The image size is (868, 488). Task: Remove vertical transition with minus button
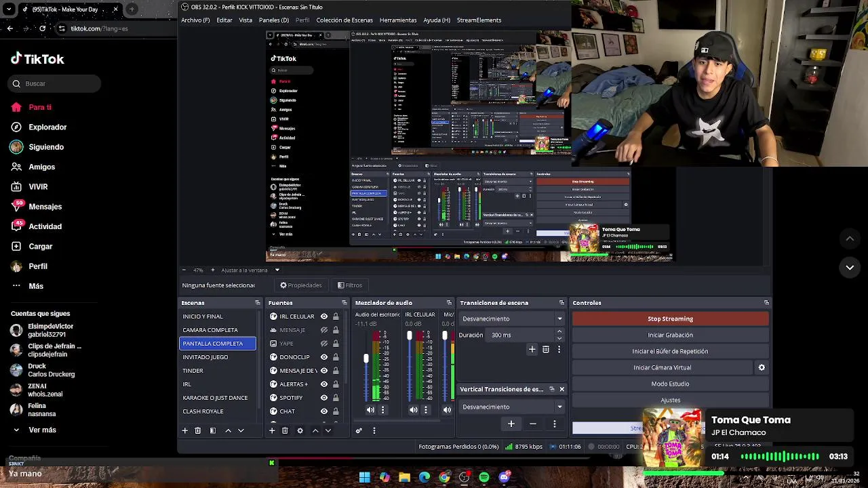[x=533, y=424]
